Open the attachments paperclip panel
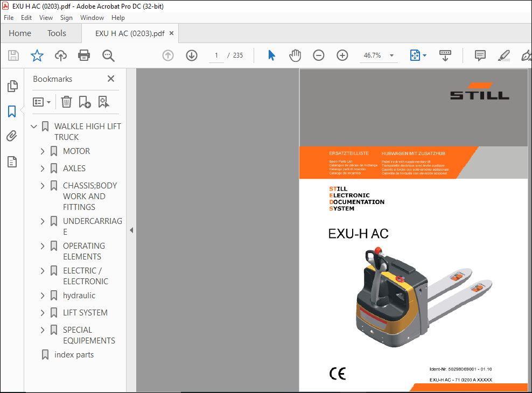The width and height of the screenshot is (532, 393). (x=12, y=136)
